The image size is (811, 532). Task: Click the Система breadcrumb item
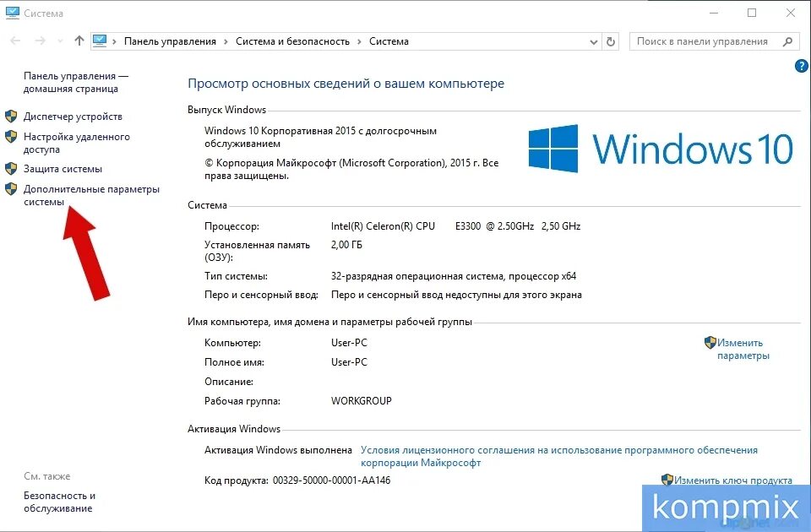(x=389, y=41)
